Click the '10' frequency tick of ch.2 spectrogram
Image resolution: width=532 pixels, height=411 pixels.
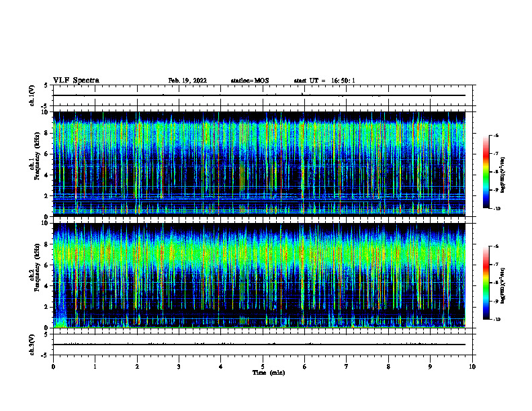pyautogui.click(x=46, y=223)
